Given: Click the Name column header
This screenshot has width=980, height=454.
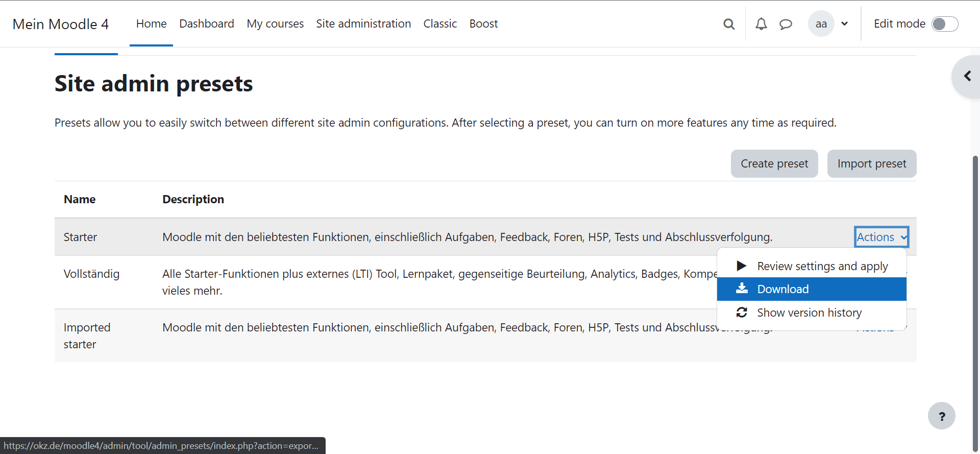Looking at the screenshot, I should coord(80,199).
